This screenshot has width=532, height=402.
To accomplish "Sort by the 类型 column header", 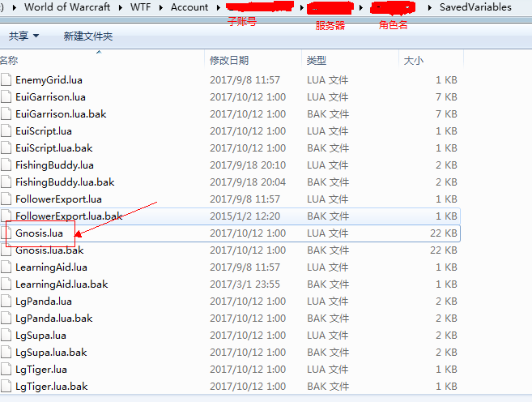I will [350, 61].
